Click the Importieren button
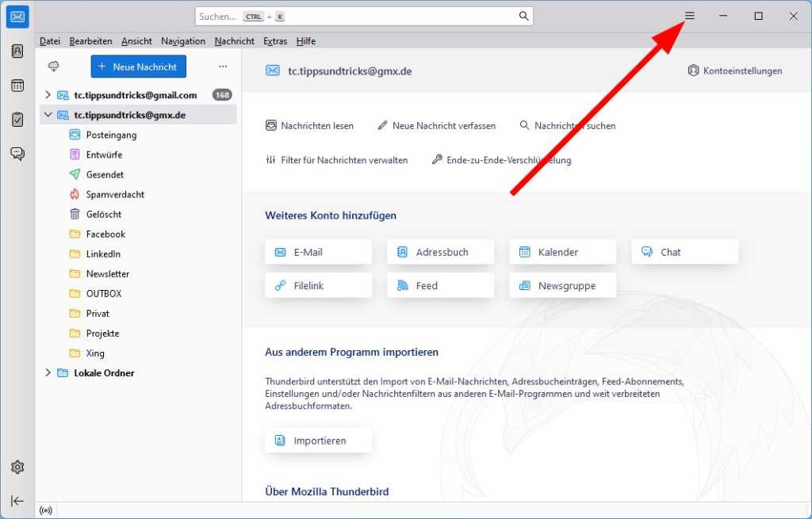 (319, 441)
